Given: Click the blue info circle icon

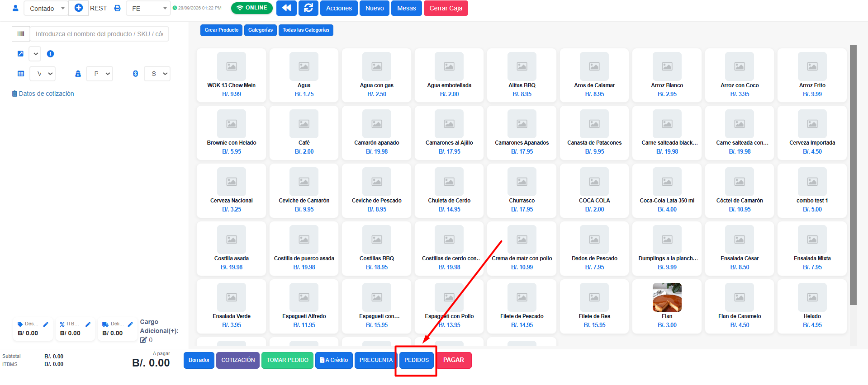Looking at the screenshot, I should 51,54.
